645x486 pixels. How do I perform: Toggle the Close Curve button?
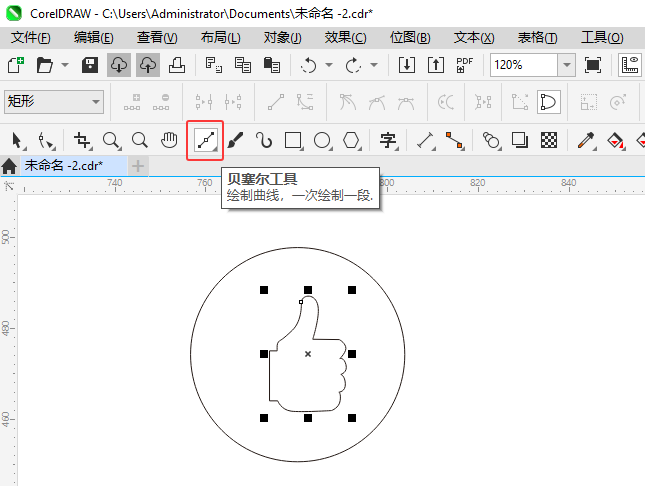click(x=549, y=102)
